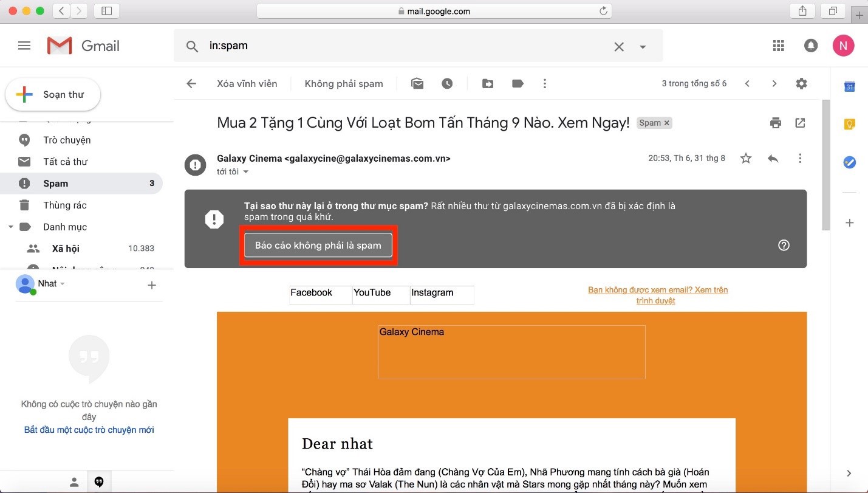Click the Gmail logo
The height and width of the screenshot is (493, 868).
tap(83, 46)
